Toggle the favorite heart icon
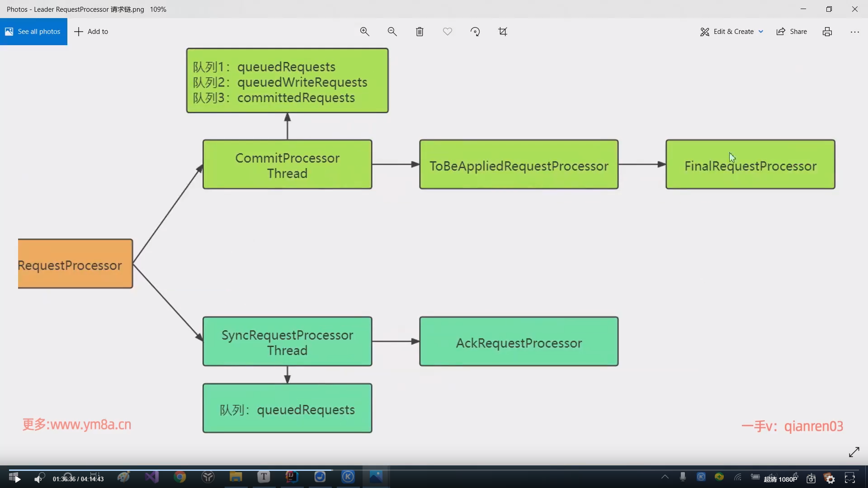 tap(447, 32)
